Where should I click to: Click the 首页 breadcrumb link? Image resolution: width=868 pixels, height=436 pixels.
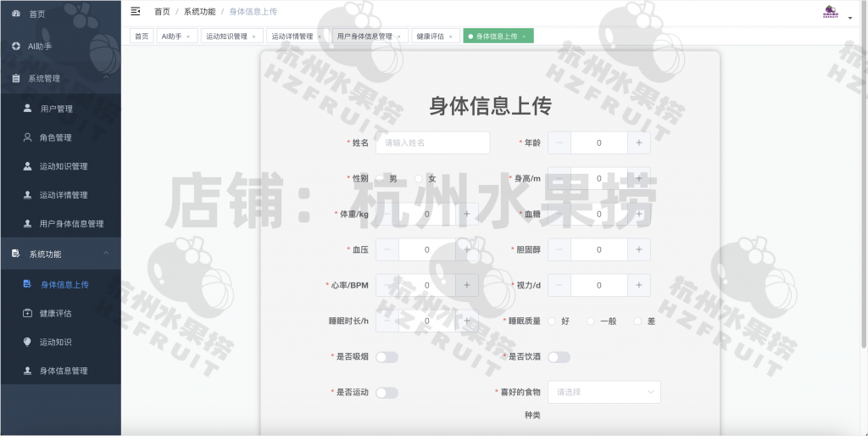(x=162, y=12)
